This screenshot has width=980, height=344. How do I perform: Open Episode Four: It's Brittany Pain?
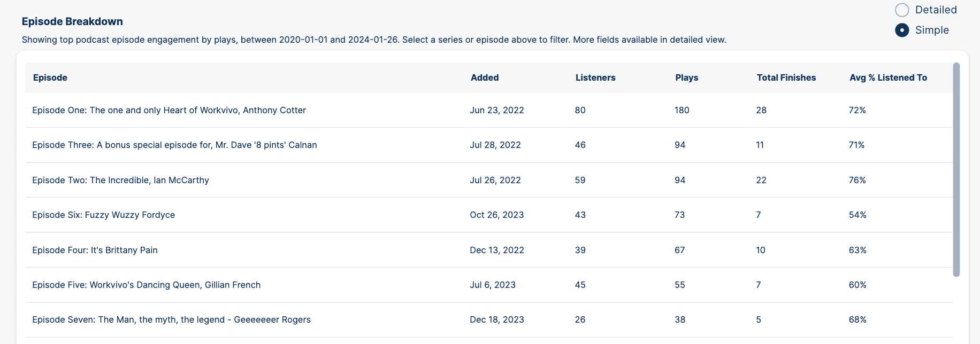pyautogui.click(x=95, y=250)
